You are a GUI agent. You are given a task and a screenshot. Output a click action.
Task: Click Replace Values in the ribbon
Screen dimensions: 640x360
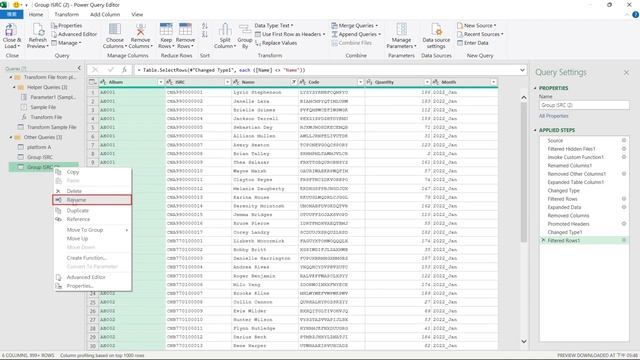(x=276, y=43)
